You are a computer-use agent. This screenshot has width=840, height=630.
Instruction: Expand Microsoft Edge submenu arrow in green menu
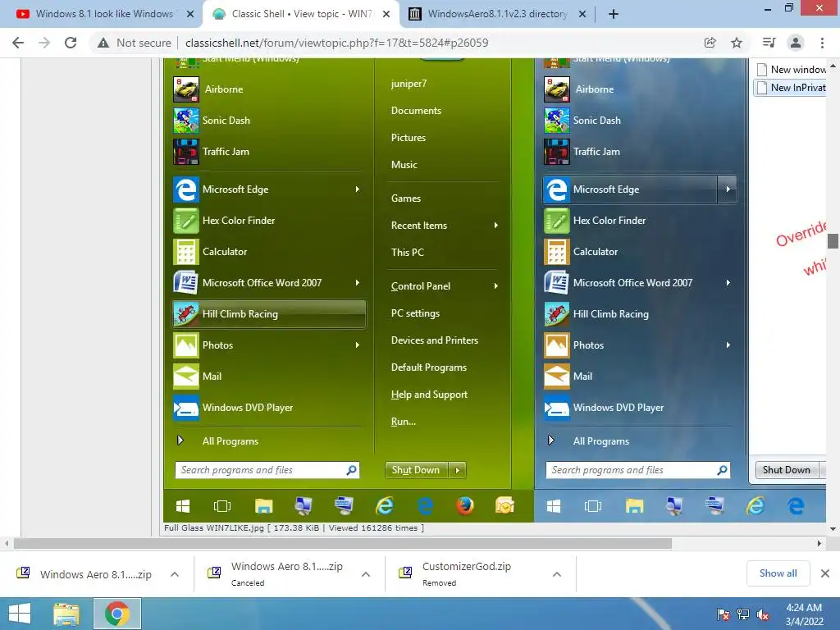(x=358, y=189)
